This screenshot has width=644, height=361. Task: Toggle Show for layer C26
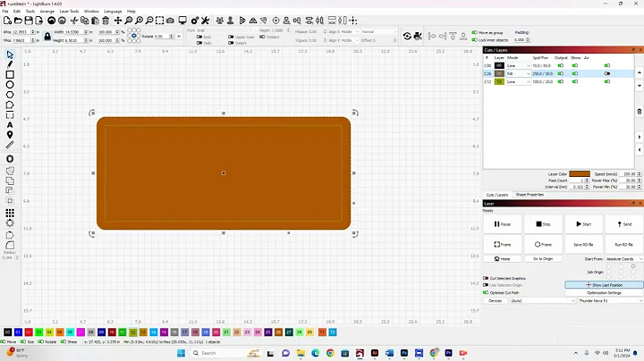(x=575, y=74)
